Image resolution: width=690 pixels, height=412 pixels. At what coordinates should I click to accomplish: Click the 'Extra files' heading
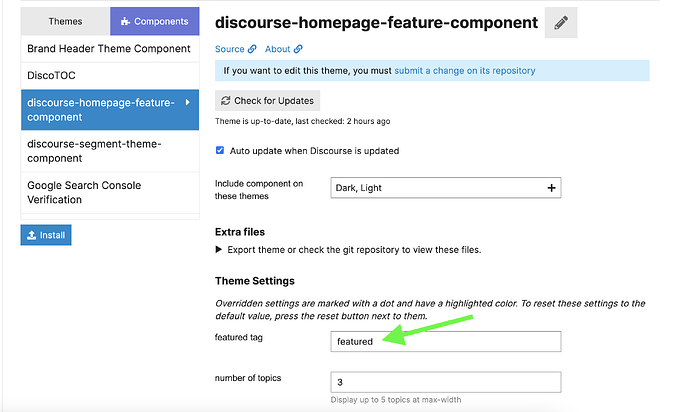pos(240,232)
